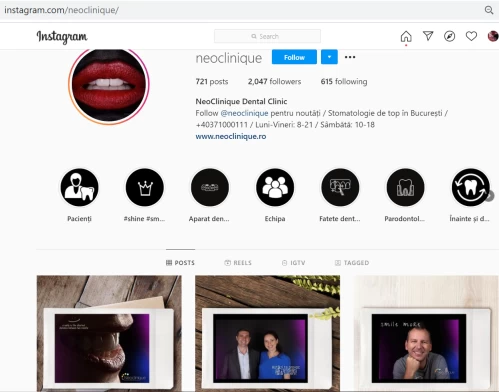Open the Pacienți story highlight

pyautogui.click(x=79, y=187)
